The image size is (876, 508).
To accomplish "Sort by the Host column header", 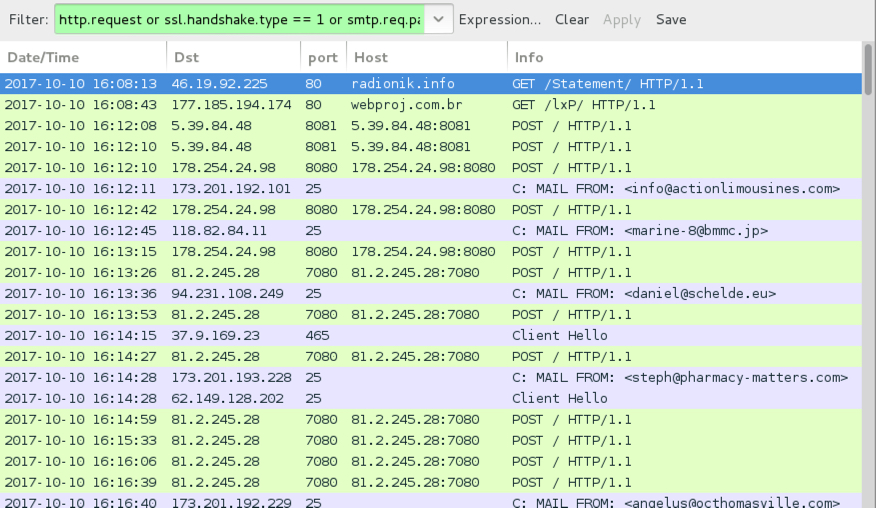I will pyautogui.click(x=427, y=58).
